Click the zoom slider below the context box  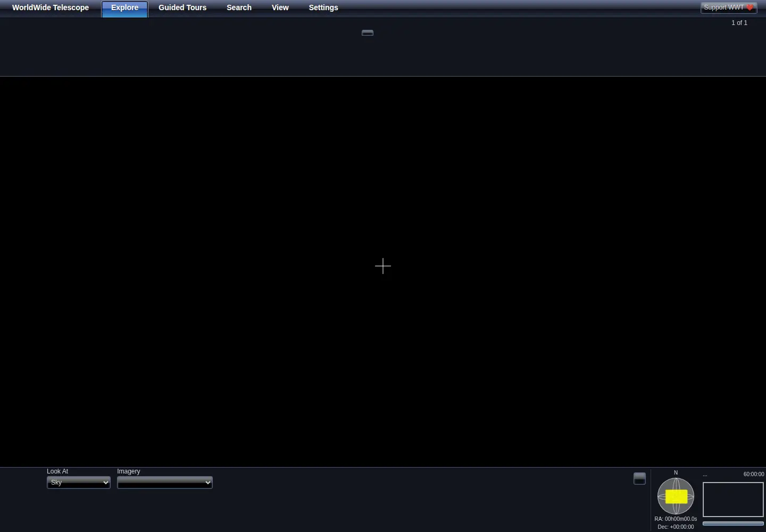pos(734,523)
